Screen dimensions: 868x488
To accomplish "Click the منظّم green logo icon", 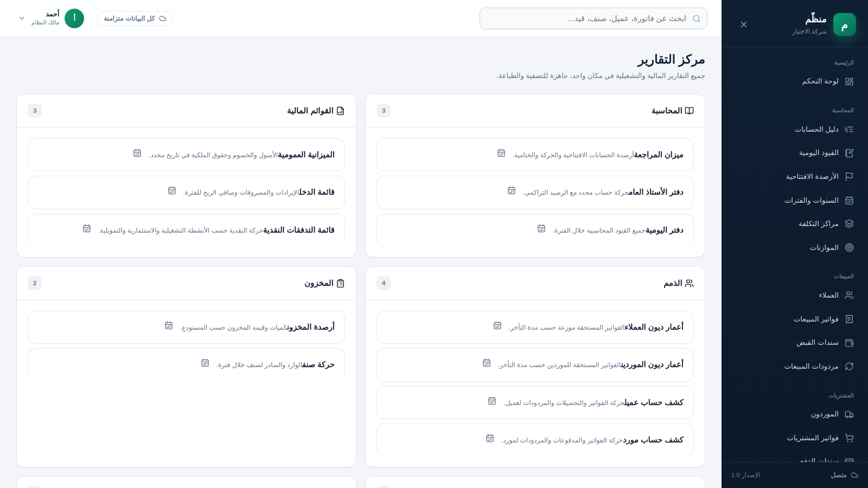I will (x=845, y=24).
